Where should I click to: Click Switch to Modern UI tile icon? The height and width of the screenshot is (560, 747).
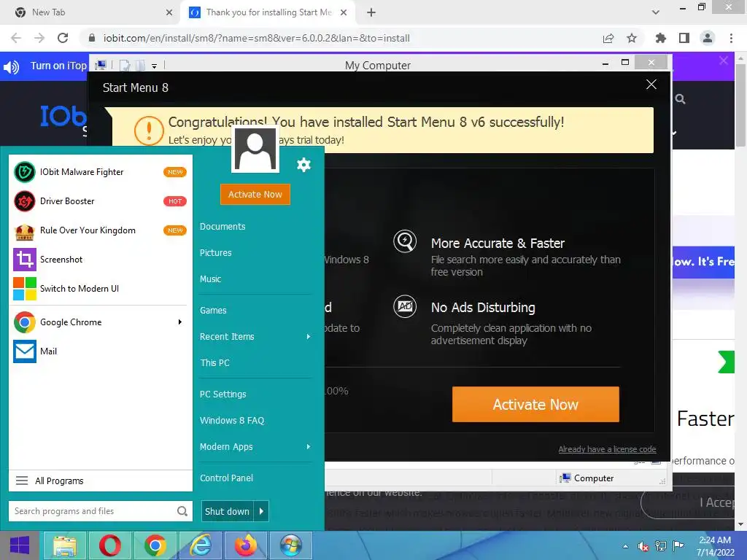click(24, 289)
